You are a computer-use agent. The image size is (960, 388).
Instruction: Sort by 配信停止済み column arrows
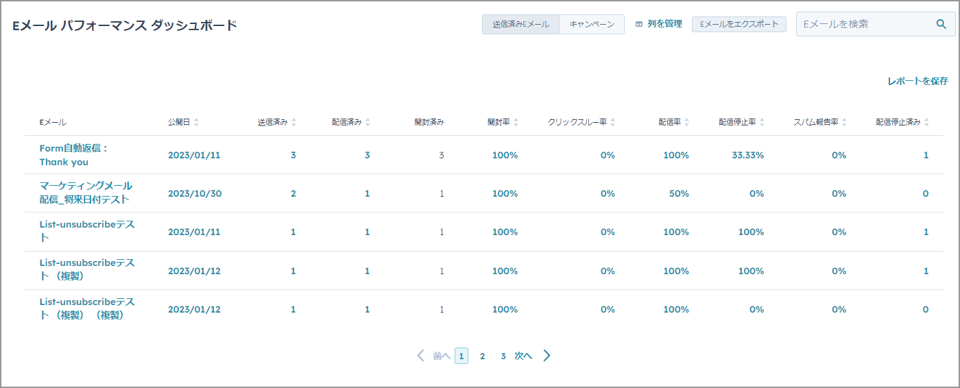point(926,122)
